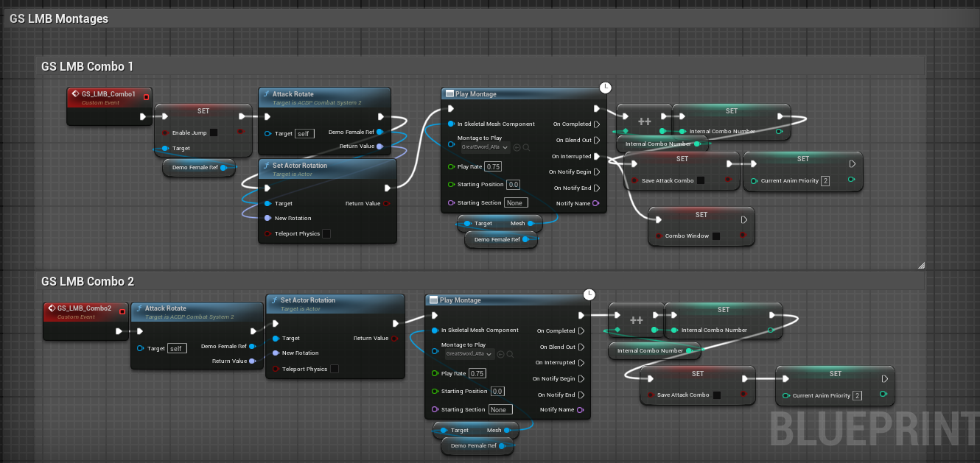Check the Combo Window checkbox

click(x=716, y=236)
